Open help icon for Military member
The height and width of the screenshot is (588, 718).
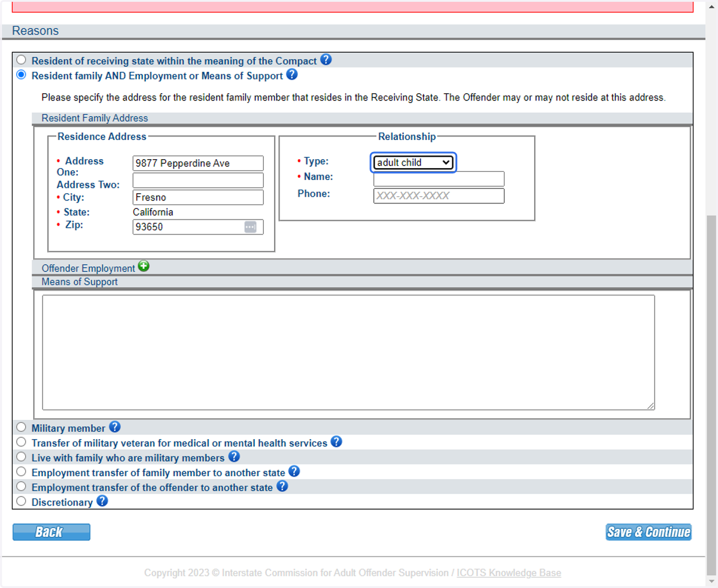115,427
